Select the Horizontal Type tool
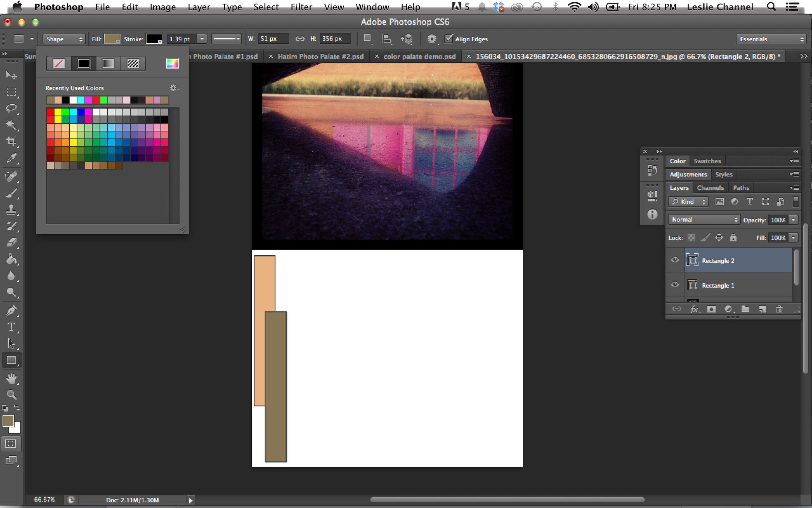812x508 pixels. point(12,327)
